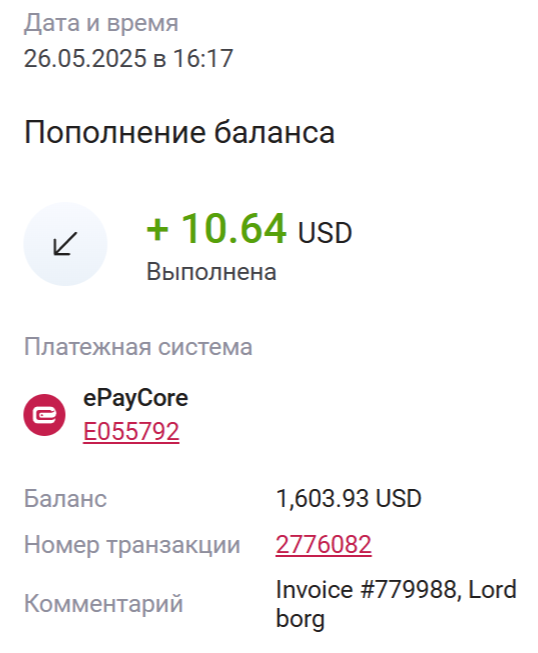The width and height of the screenshot is (538, 653).
Task: Click the + 10.64 USD amount
Action: point(249,229)
